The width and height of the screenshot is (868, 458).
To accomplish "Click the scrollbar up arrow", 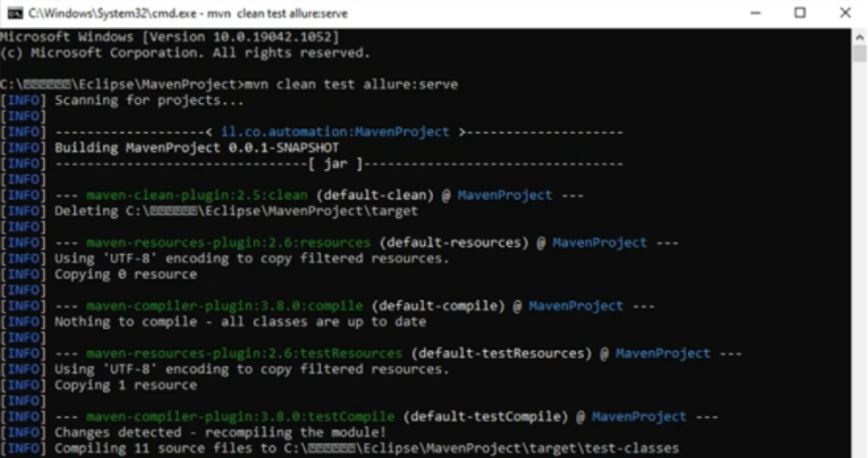I will [x=860, y=36].
